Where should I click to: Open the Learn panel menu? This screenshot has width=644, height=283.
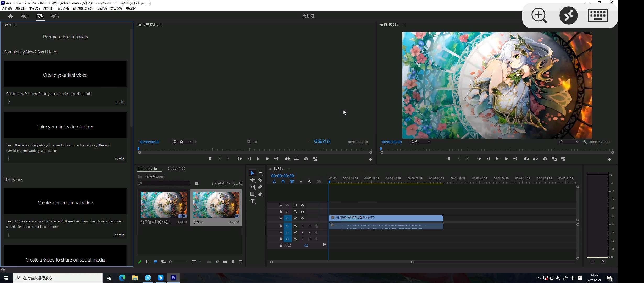coord(15,25)
